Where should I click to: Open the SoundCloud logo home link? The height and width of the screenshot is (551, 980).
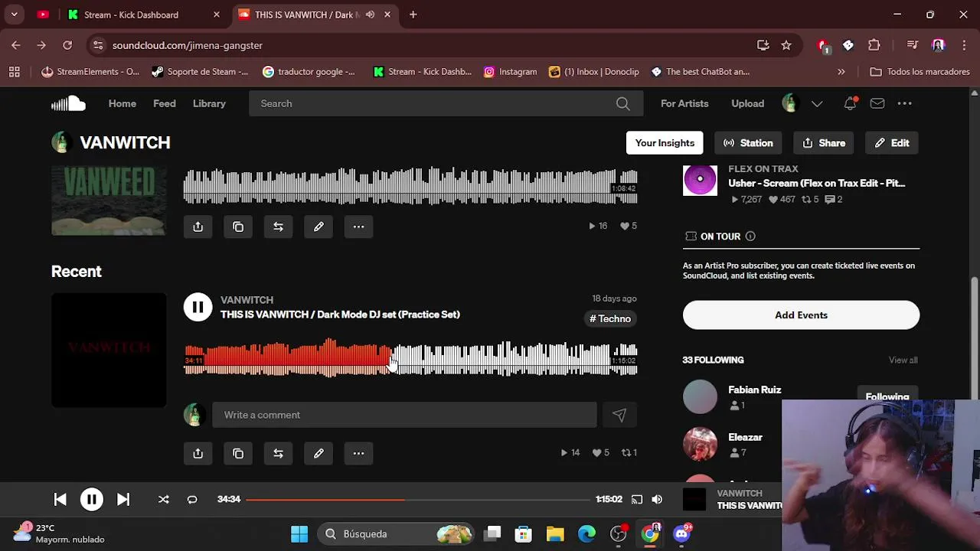pyautogui.click(x=68, y=103)
